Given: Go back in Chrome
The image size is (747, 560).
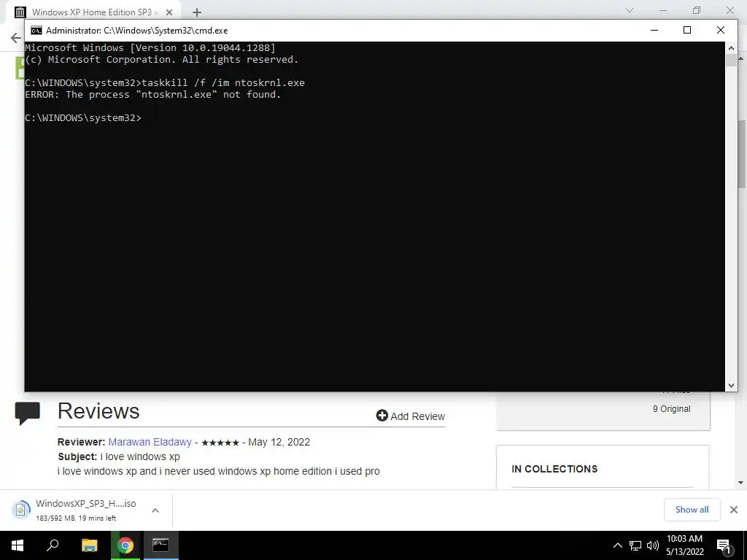Looking at the screenshot, I should [16, 38].
